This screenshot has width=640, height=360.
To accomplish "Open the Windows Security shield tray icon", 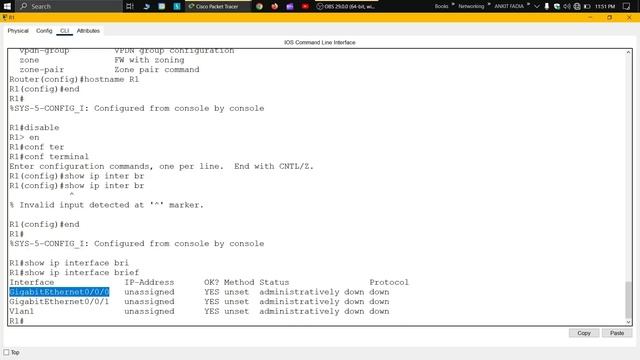I will (557, 6).
